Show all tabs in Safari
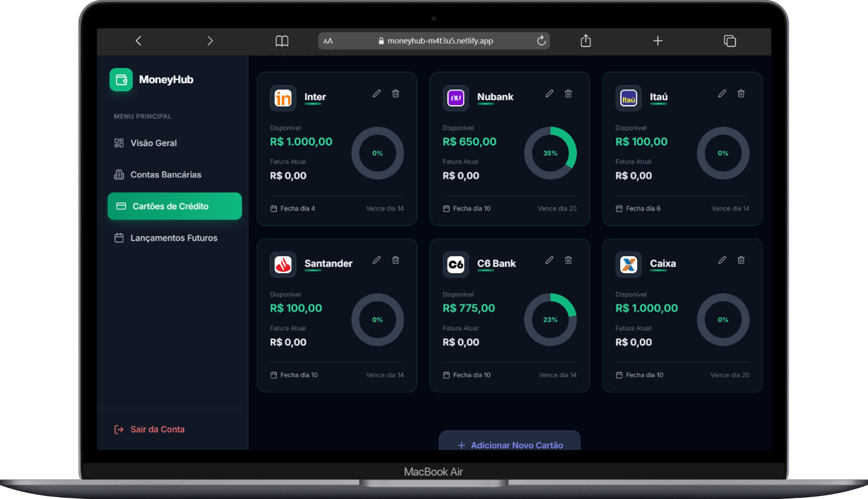 coord(730,41)
